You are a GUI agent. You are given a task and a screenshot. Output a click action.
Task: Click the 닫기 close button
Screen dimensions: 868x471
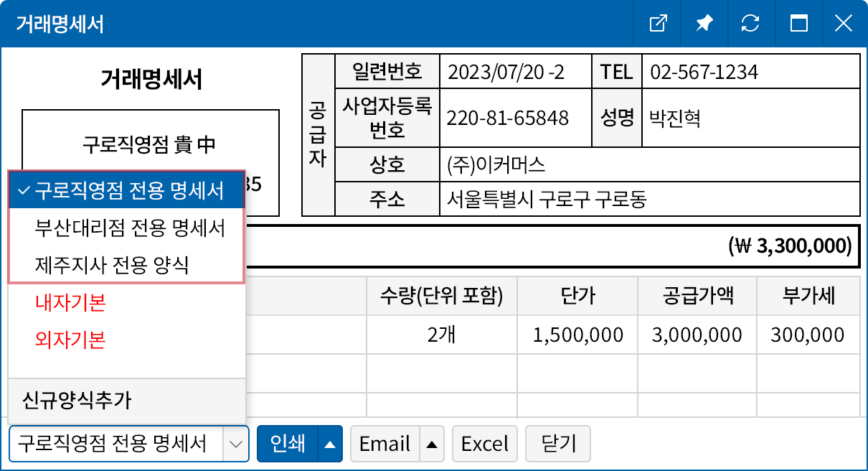(x=558, y=444)
